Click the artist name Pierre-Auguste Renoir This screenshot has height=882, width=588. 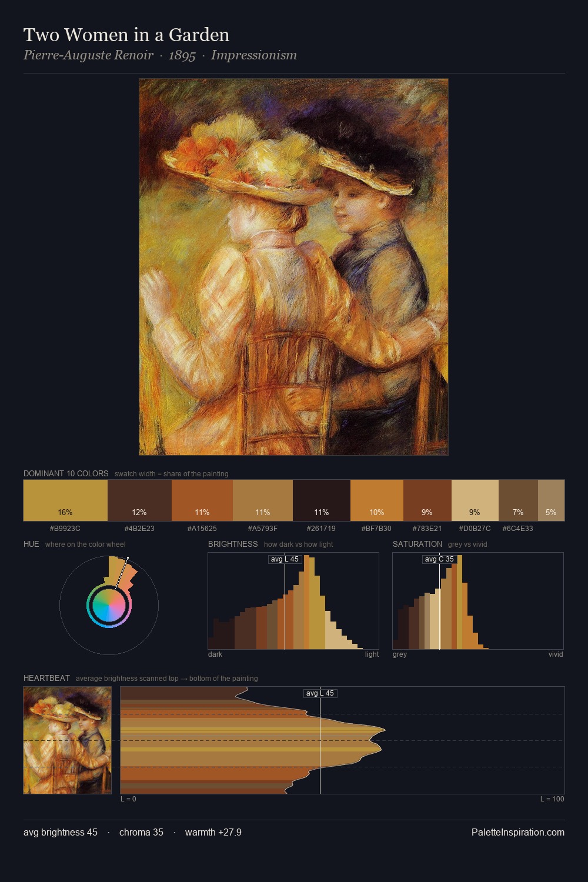click(x=88, y=55)
